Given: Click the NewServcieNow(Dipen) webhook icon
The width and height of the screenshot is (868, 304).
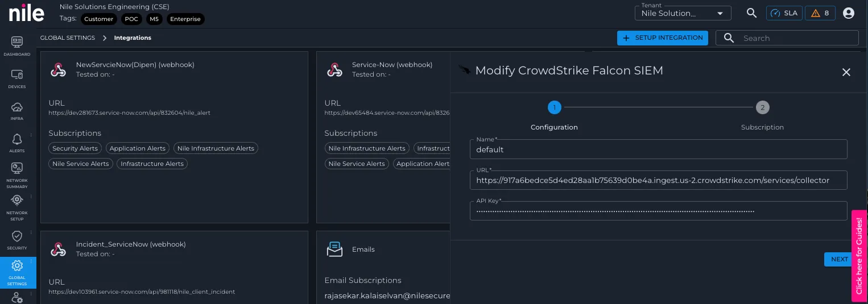Looking at the screenshot, I should pos(58,70).
